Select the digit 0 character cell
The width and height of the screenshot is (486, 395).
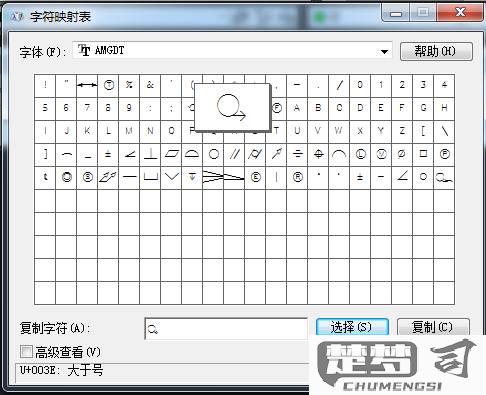tap(360, 86)
